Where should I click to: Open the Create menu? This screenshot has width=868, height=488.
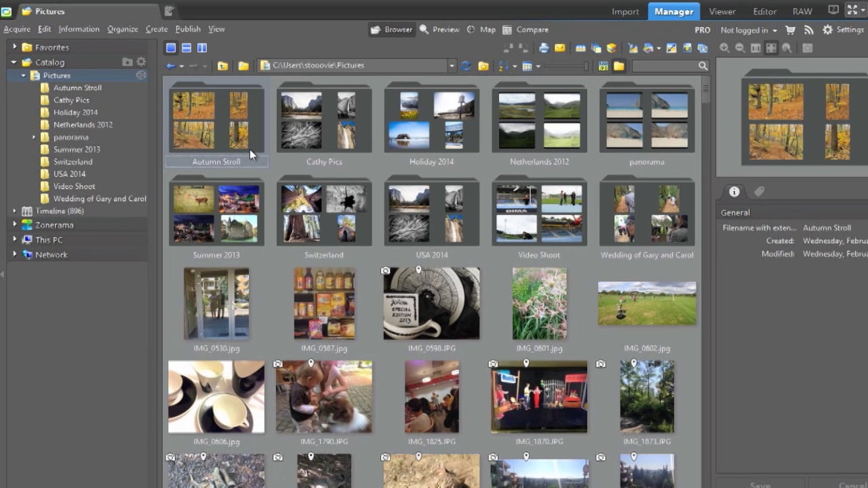click(x=157, y=29)
